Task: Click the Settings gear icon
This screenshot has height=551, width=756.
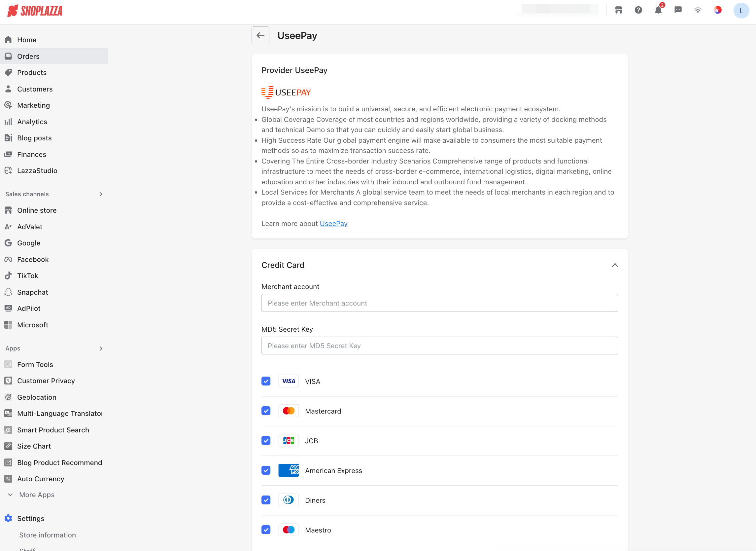Action: (8, 518)
